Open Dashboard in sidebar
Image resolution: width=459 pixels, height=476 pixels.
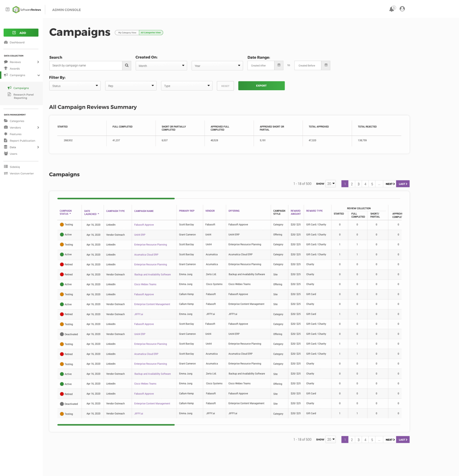[17, 42]
